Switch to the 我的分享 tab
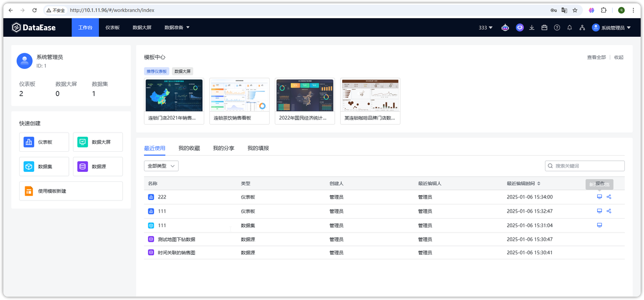644x300 pixels. pos(223,148)
